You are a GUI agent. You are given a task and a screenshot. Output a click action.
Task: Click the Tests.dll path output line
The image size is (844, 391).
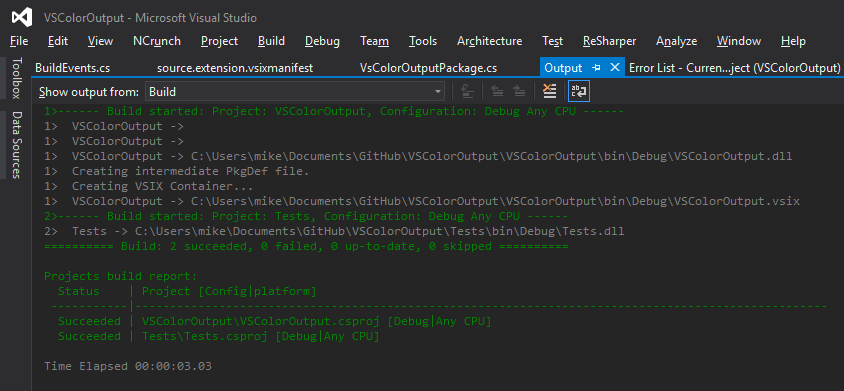(334, 232)
